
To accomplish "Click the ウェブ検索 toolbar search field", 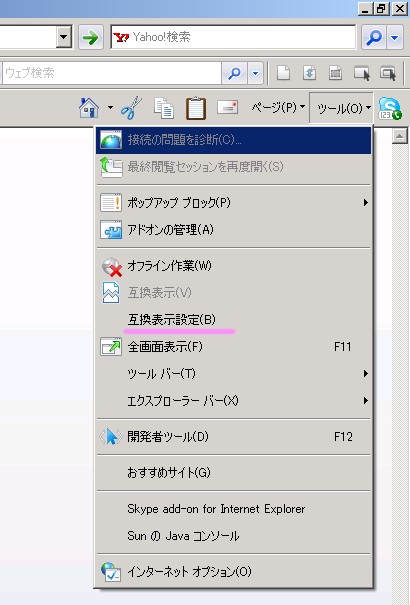I will tap(112, 73).
